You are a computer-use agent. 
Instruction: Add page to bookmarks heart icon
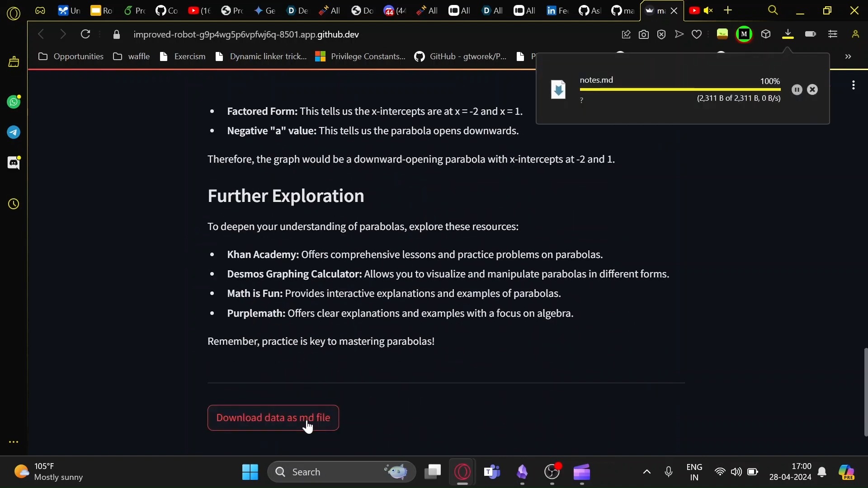point(697,34)
